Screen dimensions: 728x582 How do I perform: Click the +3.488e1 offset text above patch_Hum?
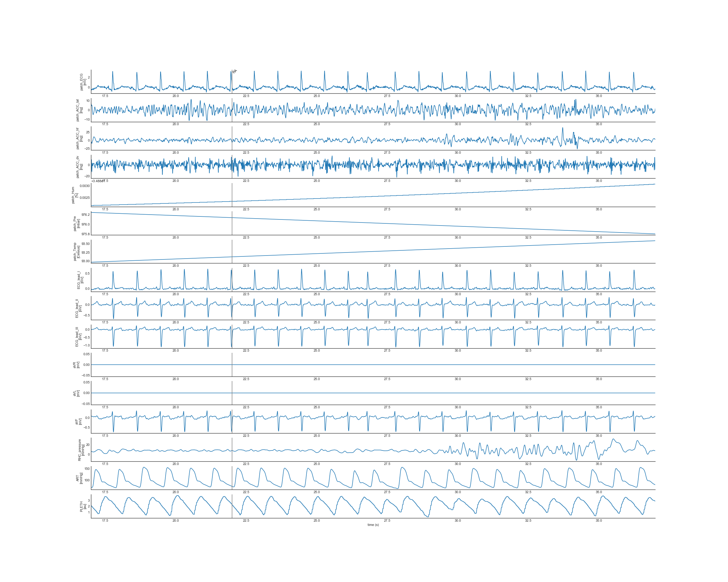(x=97, y=181)
